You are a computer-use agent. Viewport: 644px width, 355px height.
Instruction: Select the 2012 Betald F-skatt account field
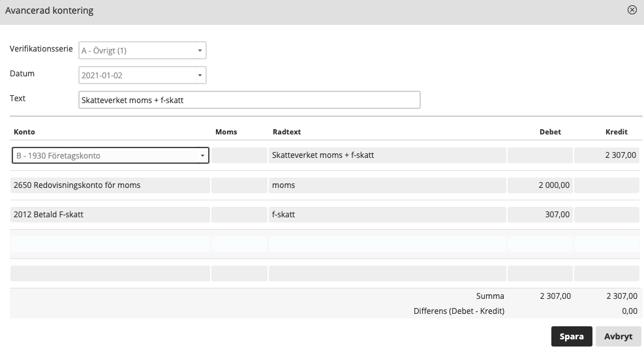110,215
